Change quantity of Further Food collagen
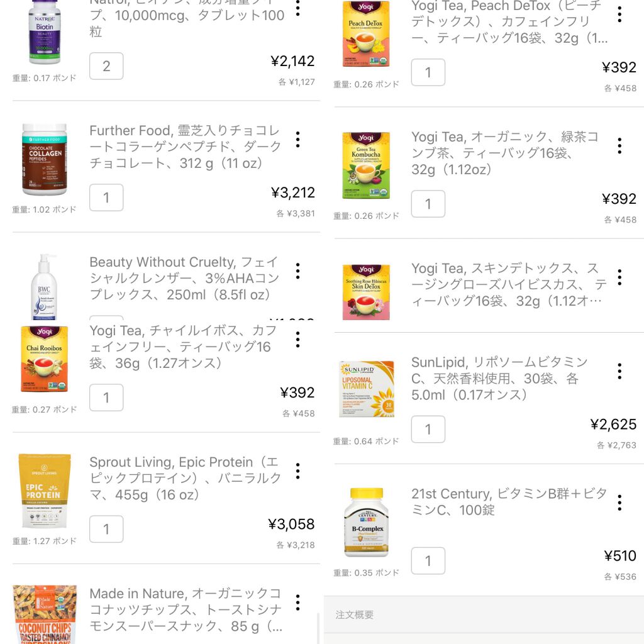644x644 pixels. [106, 197]
